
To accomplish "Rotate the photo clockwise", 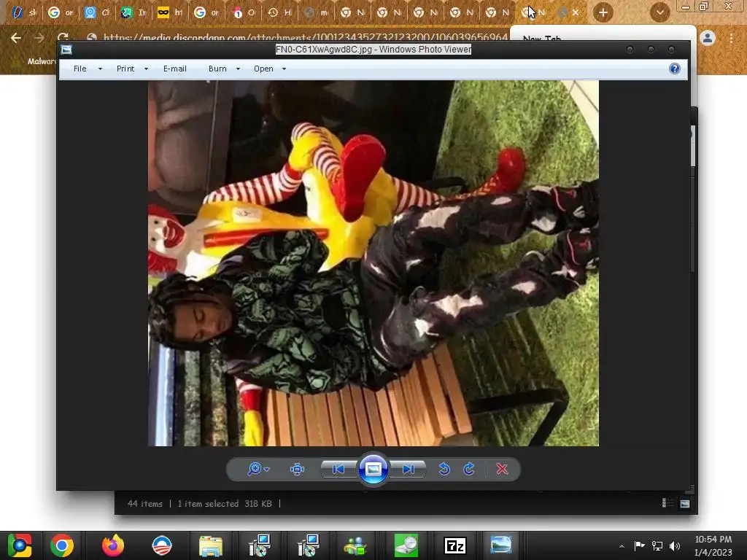I will click(469, 469).
